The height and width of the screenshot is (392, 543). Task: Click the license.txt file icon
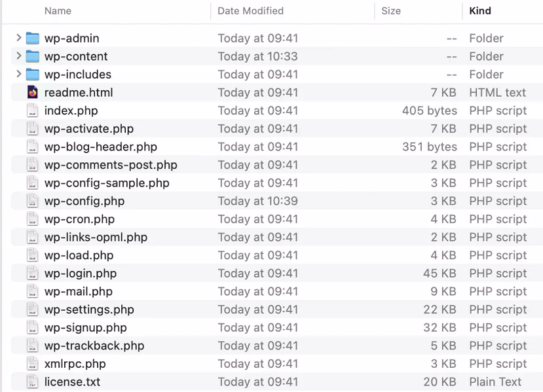33,382
